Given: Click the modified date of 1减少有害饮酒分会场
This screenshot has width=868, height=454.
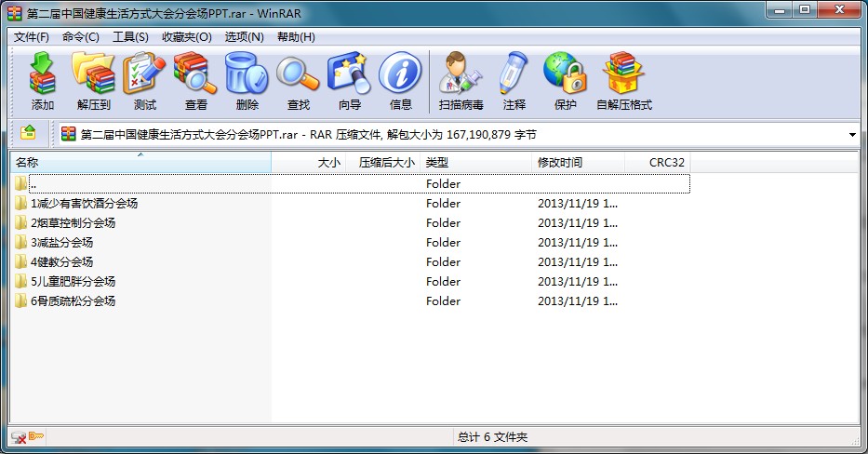Looking at the screenshot, I should [578, 203].
